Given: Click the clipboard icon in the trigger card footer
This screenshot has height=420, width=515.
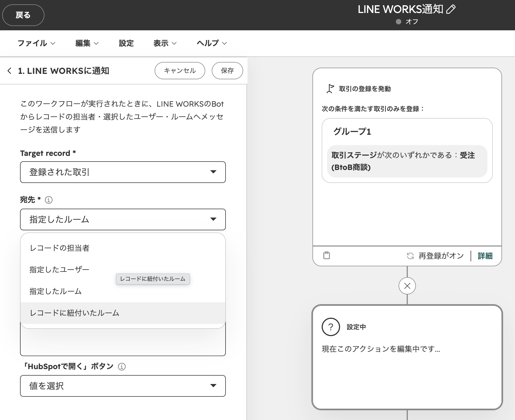Looking at the screenshot, I should pyautogui.click(x=327, y=255).
